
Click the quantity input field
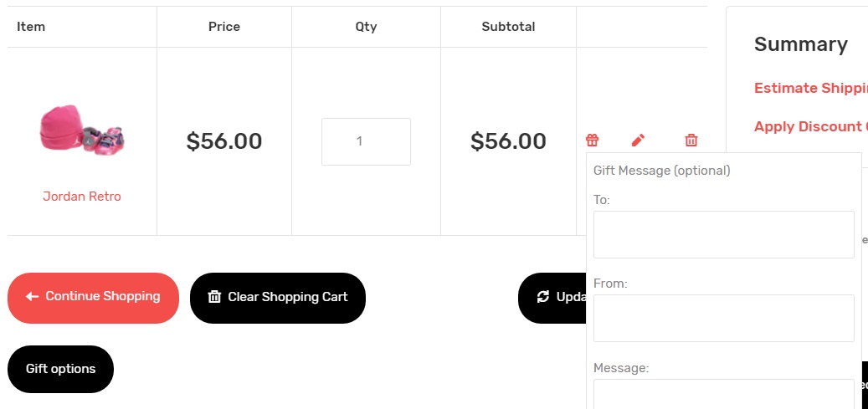(366, 141)
